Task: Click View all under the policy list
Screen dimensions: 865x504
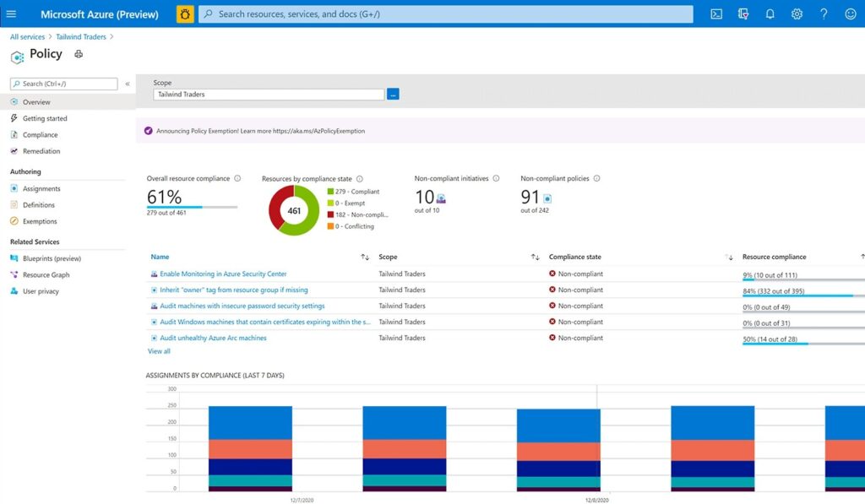Action: pyautogui.click(x=160, y=351)
